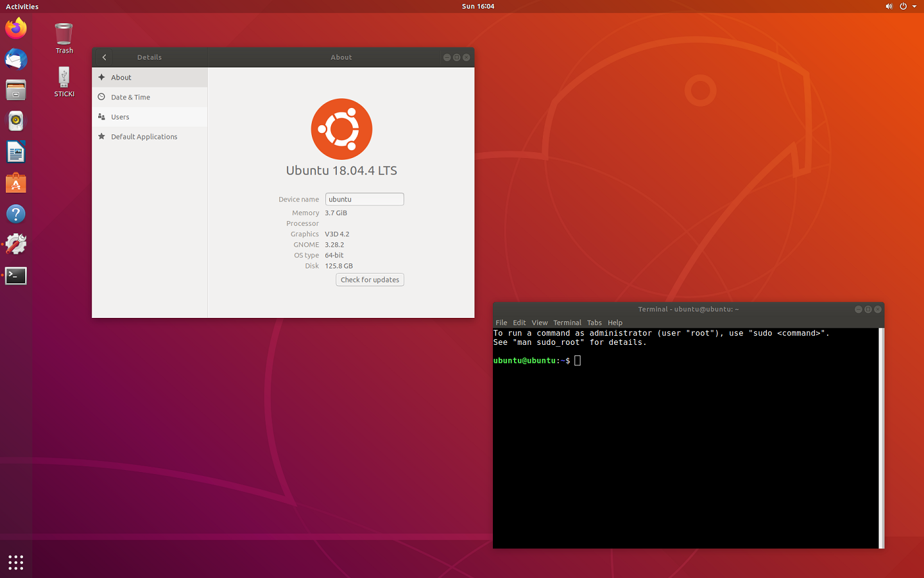Open Firefox from the dock

coord(16,28)
